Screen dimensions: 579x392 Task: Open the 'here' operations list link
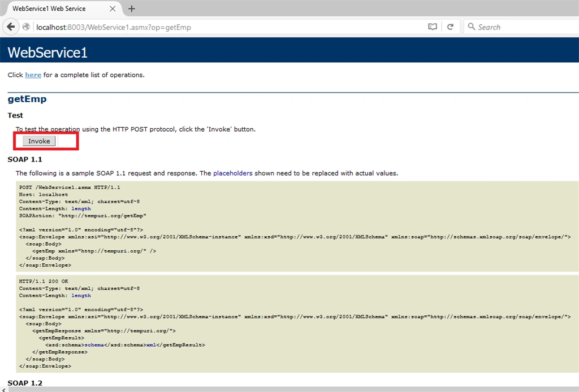33,75
